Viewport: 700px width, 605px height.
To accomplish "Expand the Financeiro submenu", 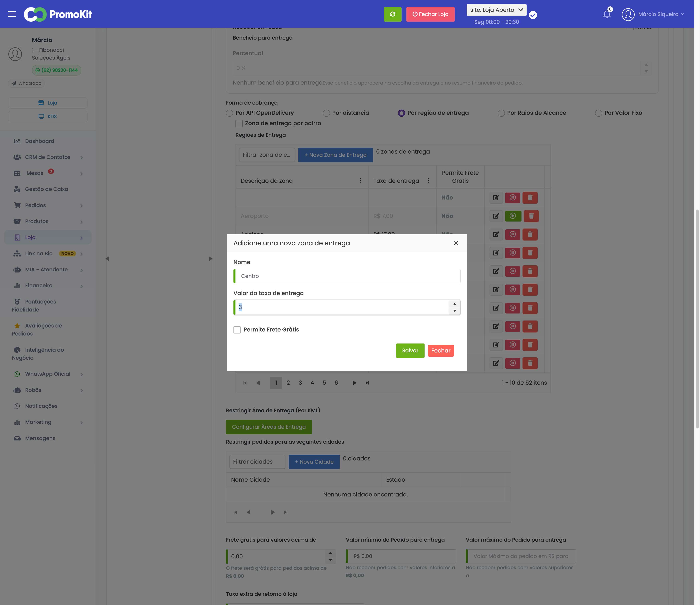I will pyautogui.click(x=81, y=286).
